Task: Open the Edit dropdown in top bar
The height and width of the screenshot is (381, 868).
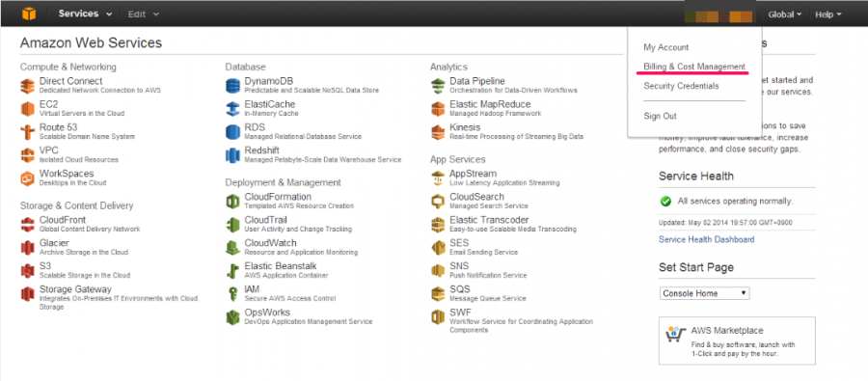Action: pos(144,14)
